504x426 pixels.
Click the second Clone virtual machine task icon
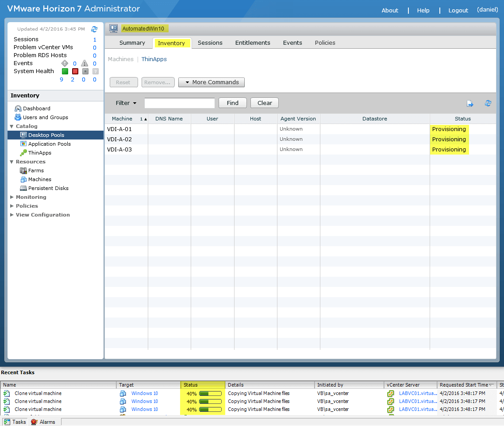click(x=7, y=402)
